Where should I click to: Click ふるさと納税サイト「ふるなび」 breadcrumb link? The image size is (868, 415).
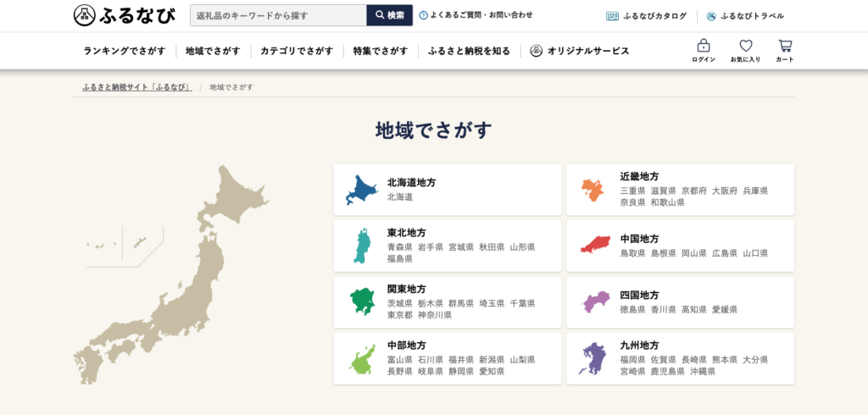point(137,87)
